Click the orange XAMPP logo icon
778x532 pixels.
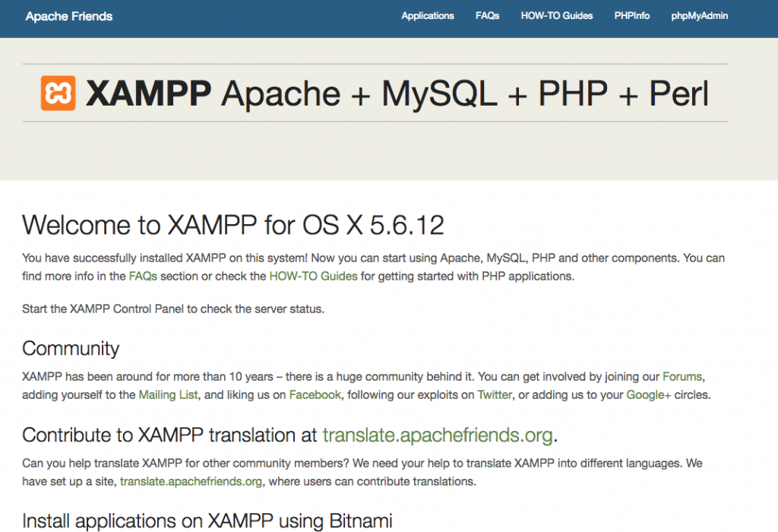58,93
